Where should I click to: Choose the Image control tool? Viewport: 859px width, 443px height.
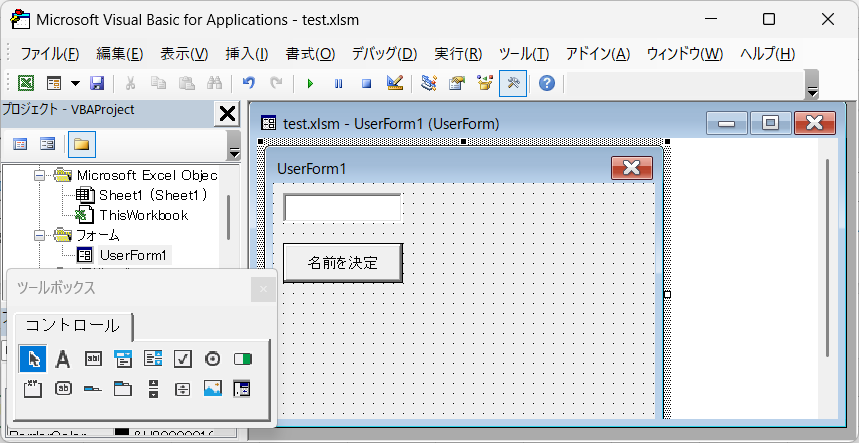pyautogui.click(x=213, y=389)
